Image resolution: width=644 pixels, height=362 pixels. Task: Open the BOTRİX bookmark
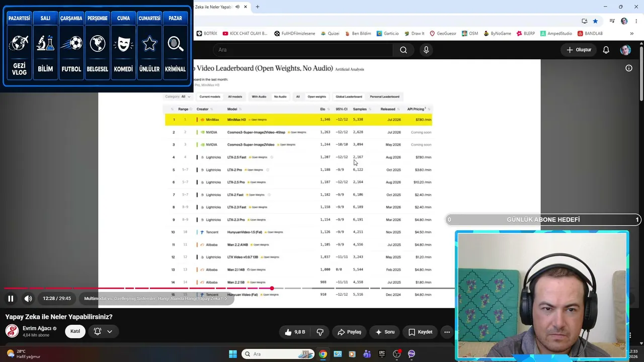coord(207,34)
